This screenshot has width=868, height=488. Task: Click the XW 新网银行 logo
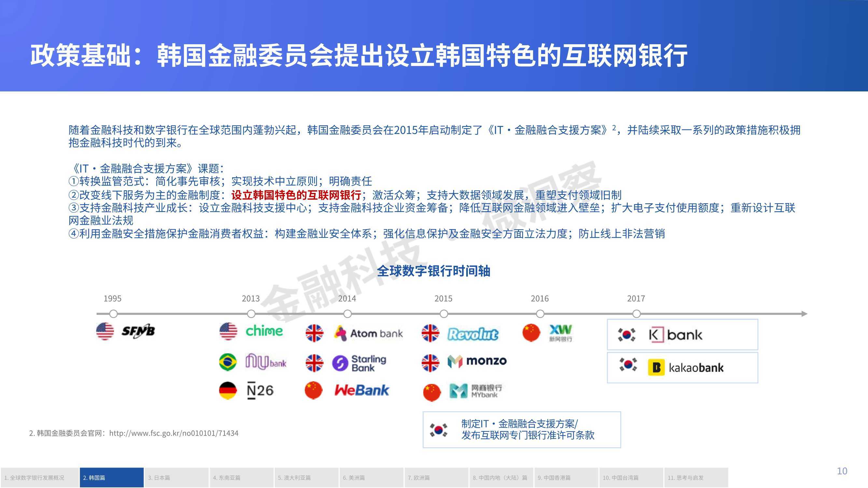[560, 333]
